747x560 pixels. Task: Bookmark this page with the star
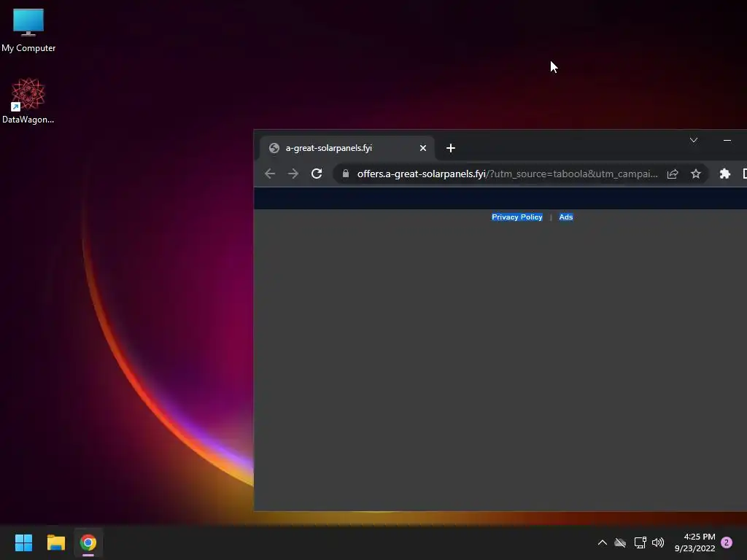pos(696,174)
